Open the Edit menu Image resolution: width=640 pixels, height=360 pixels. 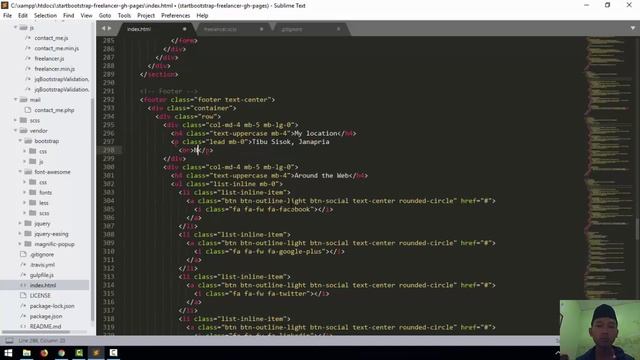tap(23, 16)
